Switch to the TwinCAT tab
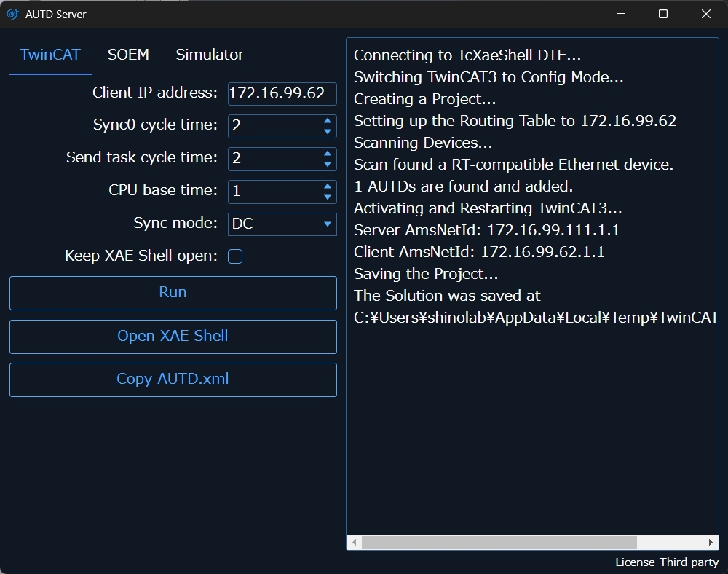The image size is (728, 574). tap(50, 55)
